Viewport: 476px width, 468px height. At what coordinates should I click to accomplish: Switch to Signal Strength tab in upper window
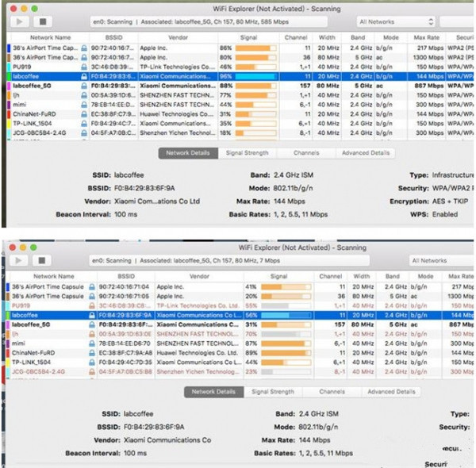[247, 153]
